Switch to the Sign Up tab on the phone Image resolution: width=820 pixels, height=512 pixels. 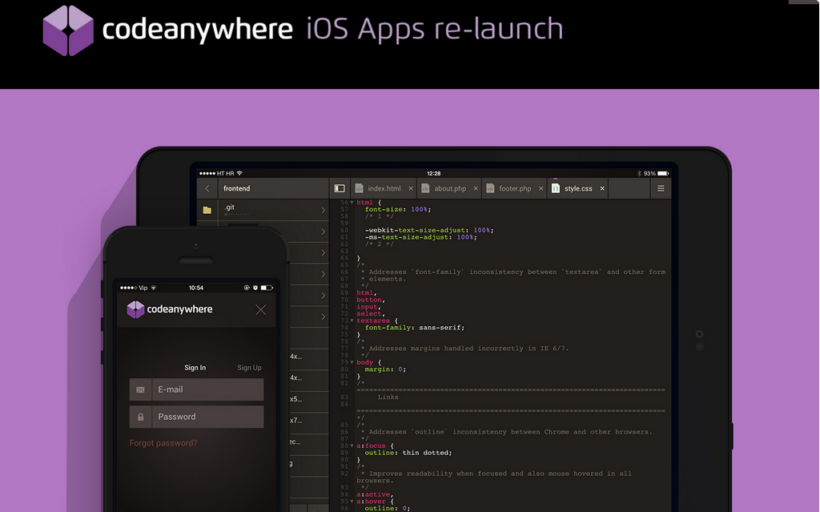pos(249,368)
